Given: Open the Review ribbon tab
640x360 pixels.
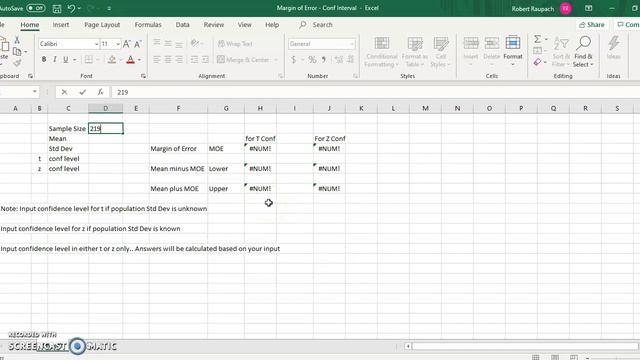Looking at the screenshot, I should click(x=214, y=24).
